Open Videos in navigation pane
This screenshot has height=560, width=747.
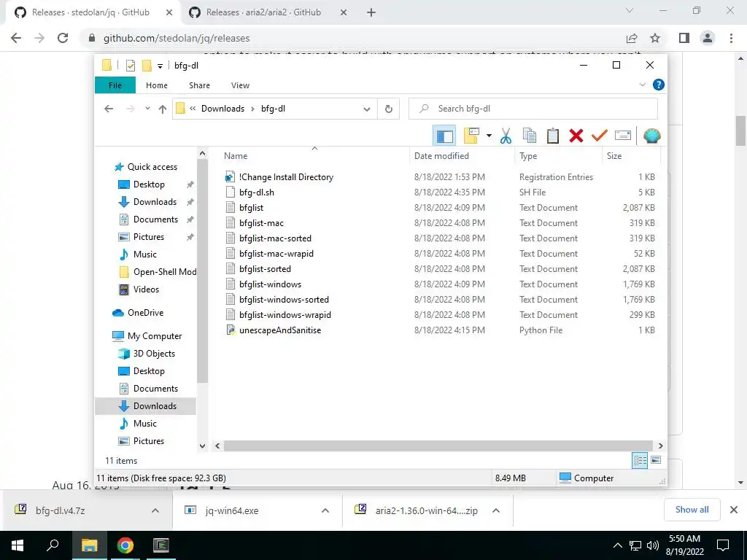(x=146, y=289)
